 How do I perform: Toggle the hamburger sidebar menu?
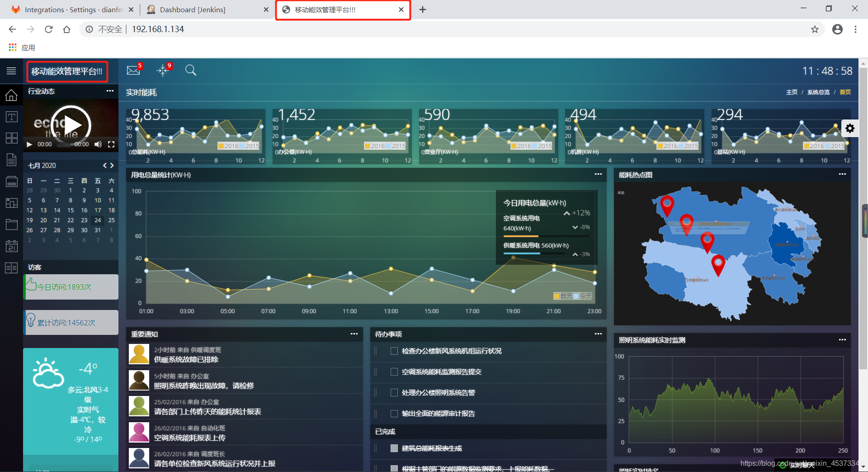pos(11,71)
